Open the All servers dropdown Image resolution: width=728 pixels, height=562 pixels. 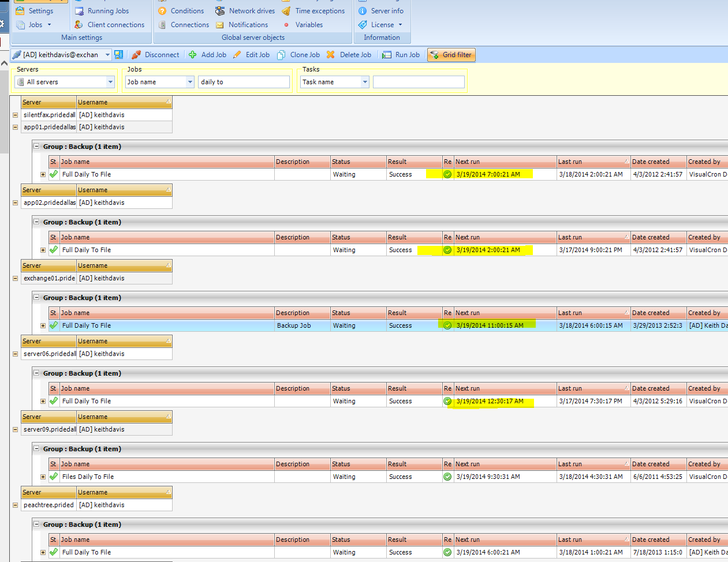click(x=110, y=82)
